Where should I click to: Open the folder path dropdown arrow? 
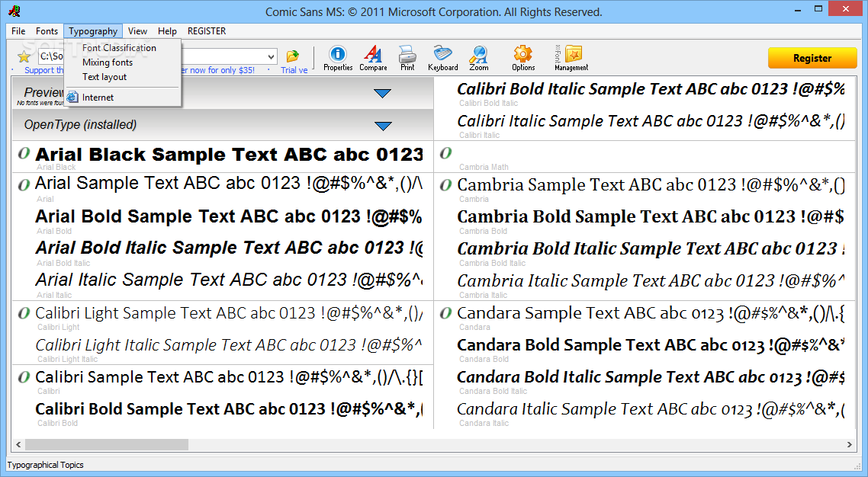(271, 56)
